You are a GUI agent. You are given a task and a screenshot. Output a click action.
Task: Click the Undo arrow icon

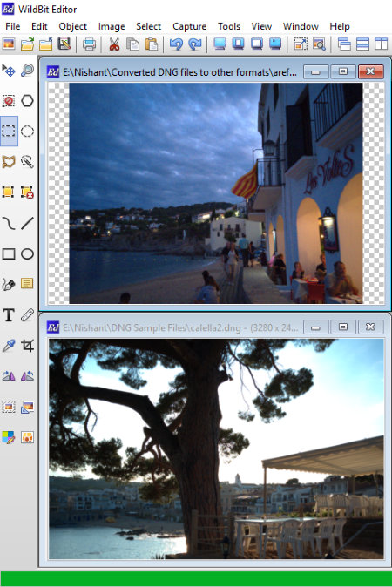[x=176, y=44]
